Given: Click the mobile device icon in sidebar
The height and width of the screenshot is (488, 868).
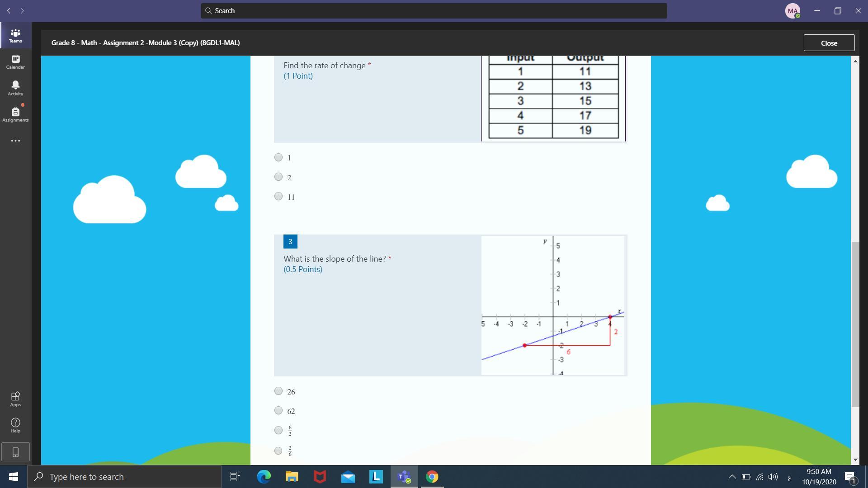Looking at the screenshot, I should point(15,452).
